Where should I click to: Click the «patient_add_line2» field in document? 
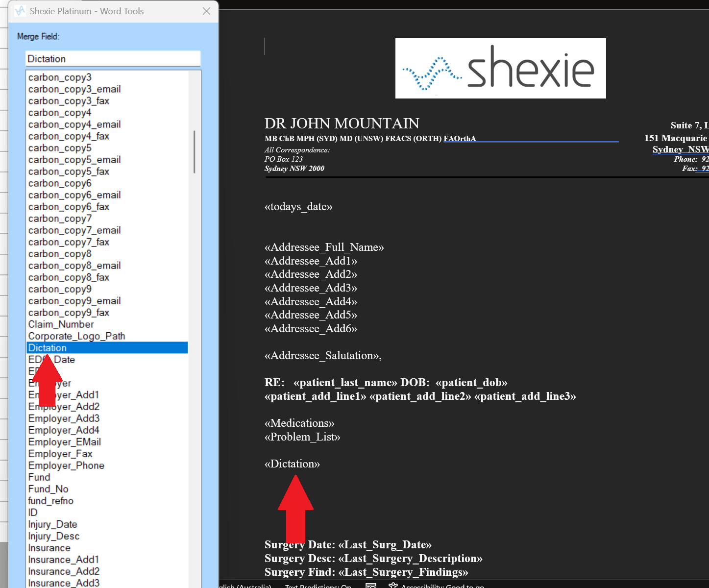[420, 396]
